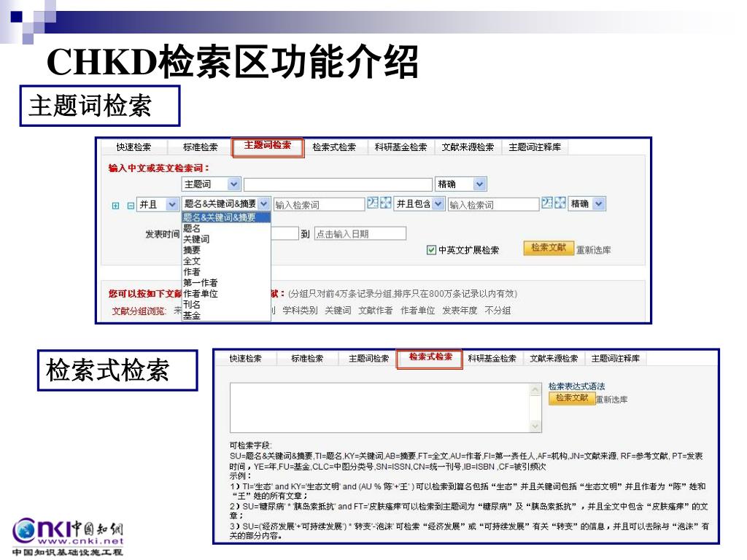Pick 刊名 in the dropdown list
This screenshot has height=560, width=747.
click(226, 304)
